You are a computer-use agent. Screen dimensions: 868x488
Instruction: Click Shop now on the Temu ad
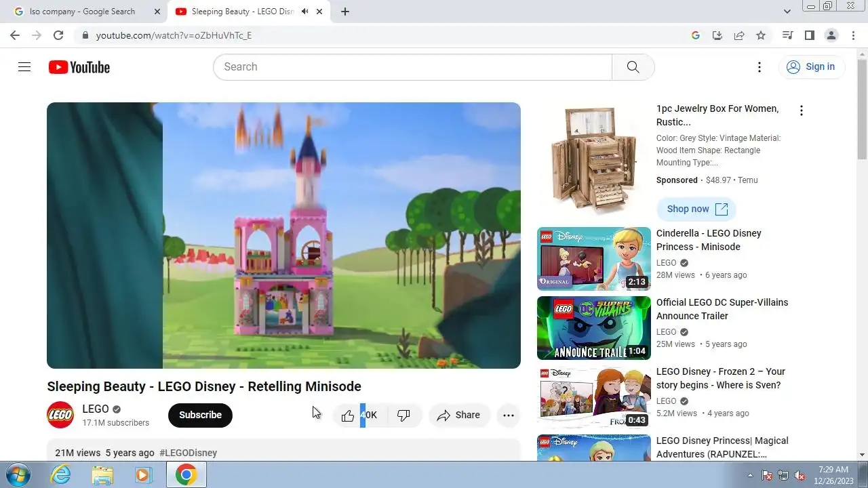coord(696,209)
